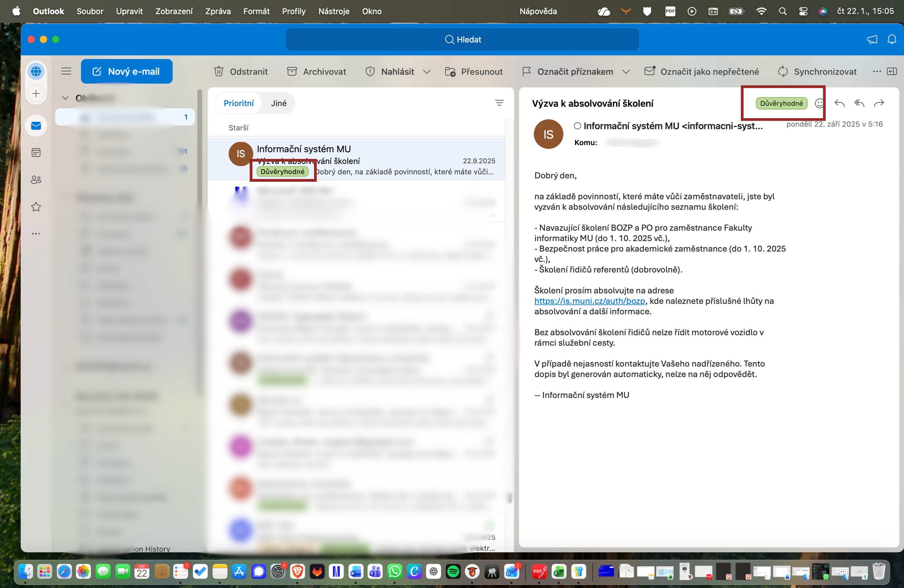Open Označit příznakem dropdown chevron

tap(626, 72)
